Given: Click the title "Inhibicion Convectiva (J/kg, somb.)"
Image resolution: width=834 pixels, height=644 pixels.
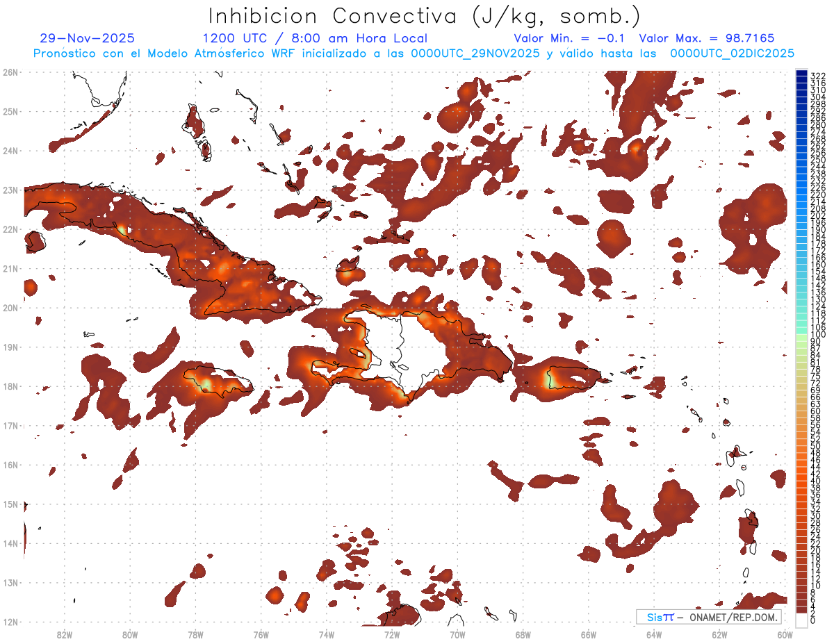Looking at the screenshot, I should [425, 17].
